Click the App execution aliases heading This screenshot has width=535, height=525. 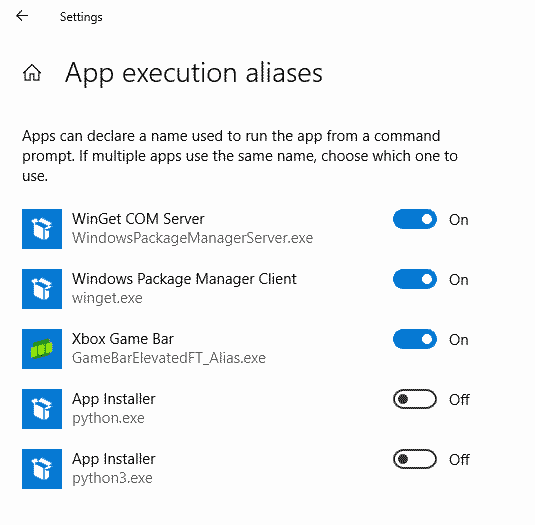pos(194,74)
